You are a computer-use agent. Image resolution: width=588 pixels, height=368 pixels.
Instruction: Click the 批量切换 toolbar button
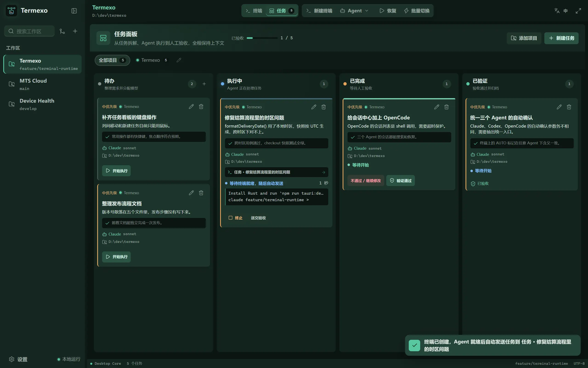tap(417, 11)
